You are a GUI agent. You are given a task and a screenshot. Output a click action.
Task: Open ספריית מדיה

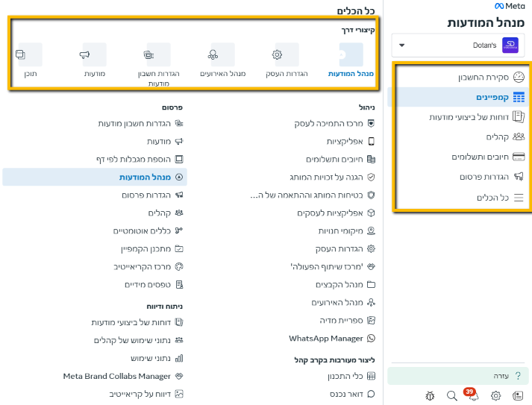[x=347, y=321]
